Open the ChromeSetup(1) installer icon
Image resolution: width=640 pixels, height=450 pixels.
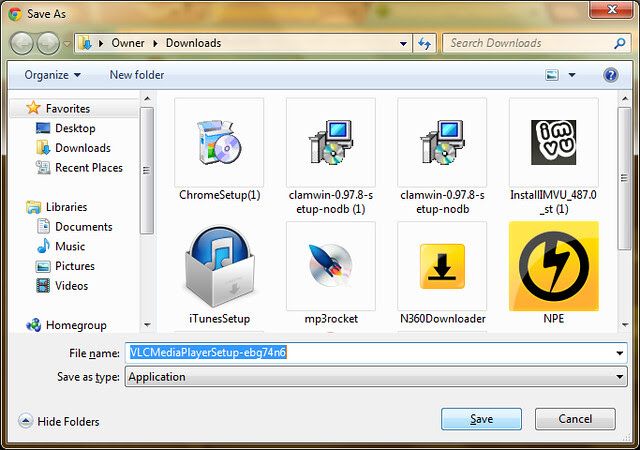click(219, 142)
